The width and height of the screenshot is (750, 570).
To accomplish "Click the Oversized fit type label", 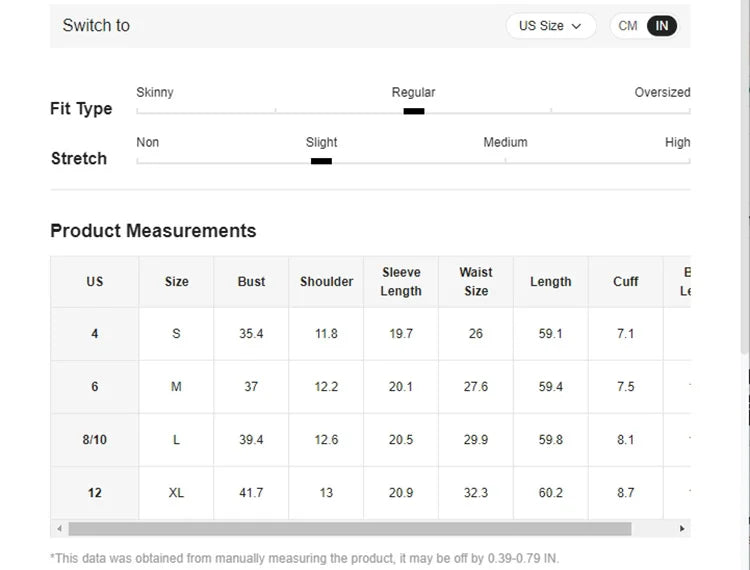I will pos(662,92).
